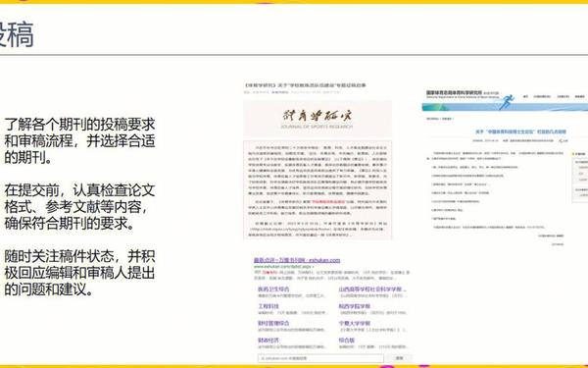
Task: Click the slide title 投稿
Action: [x=17, y=34]
